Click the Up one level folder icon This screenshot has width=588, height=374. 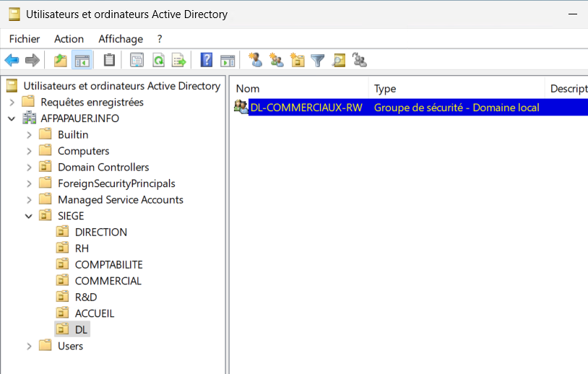coord(61,61)
